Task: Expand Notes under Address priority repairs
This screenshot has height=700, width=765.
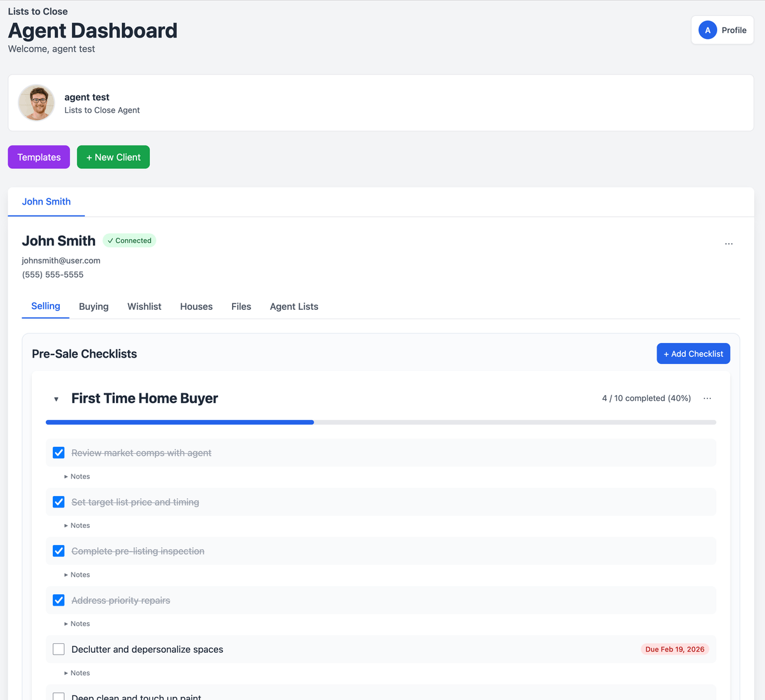Action: point(77,623)
